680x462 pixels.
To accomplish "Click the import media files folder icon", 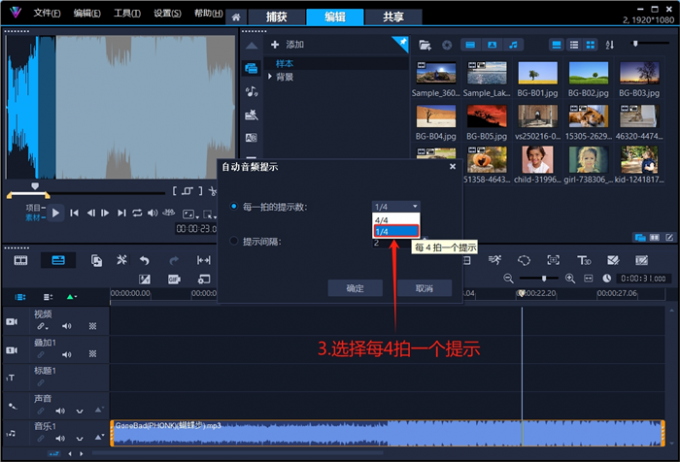I will pyautogui.click(x=425, y=45).
